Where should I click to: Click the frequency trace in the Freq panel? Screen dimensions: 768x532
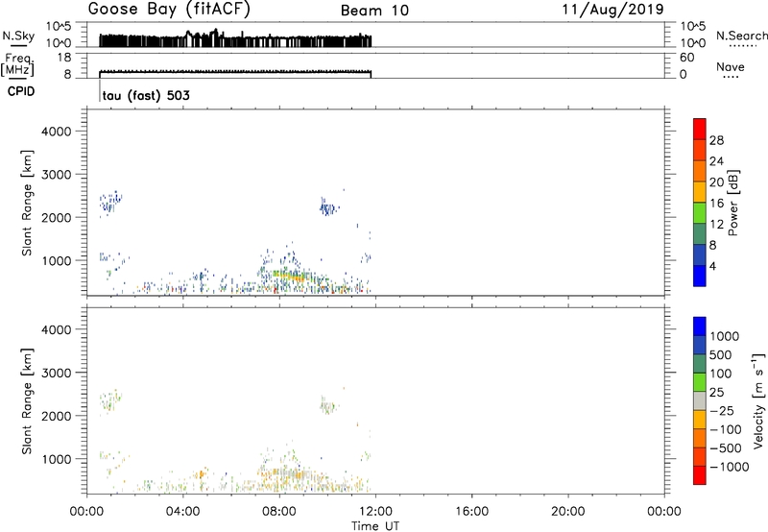point(235,72)
